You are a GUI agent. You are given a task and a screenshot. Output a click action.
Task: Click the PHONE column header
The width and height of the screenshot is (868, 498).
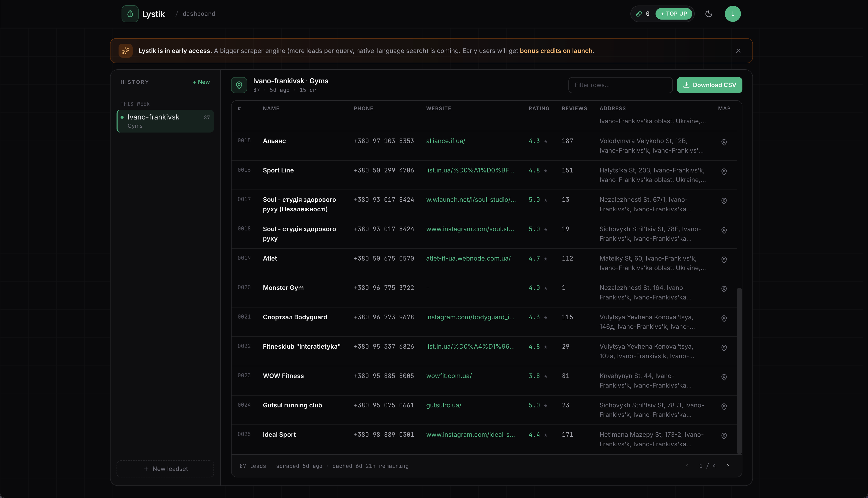point(363,108)
